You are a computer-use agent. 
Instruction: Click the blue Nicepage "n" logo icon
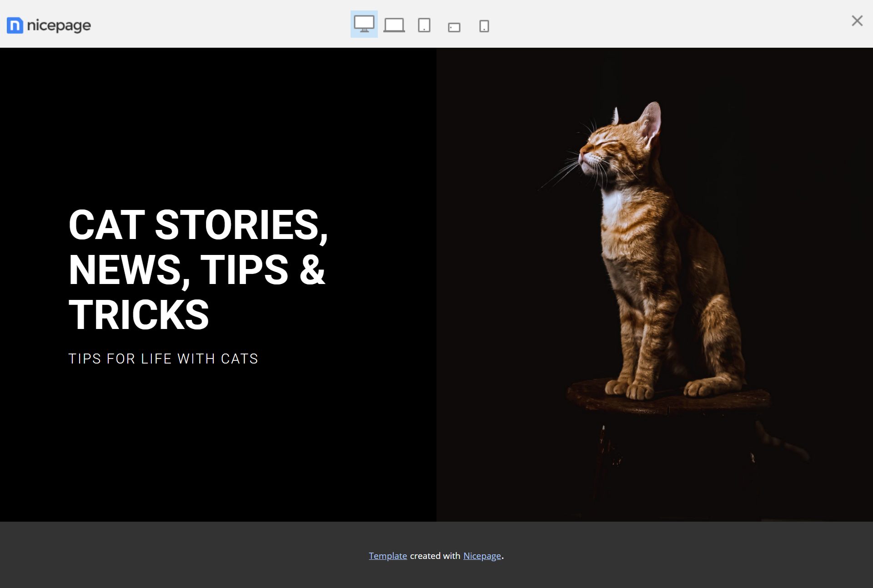pos(15,25)
